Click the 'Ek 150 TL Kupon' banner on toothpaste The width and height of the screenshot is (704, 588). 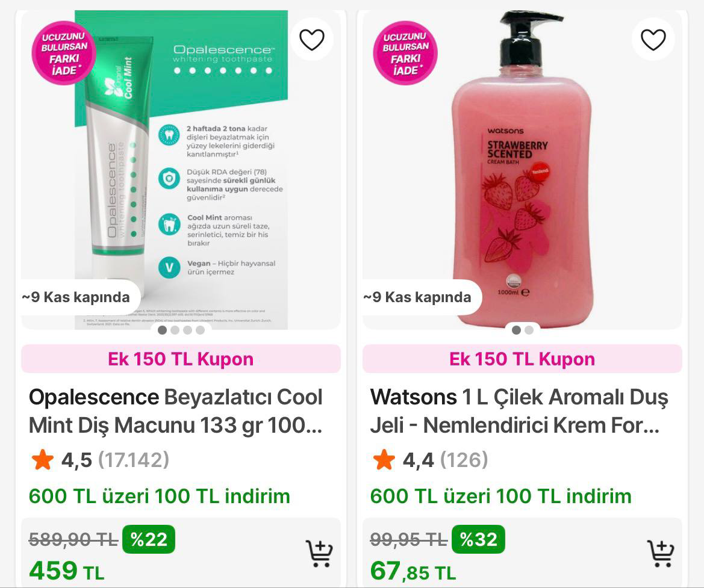(x=180, y=359)
